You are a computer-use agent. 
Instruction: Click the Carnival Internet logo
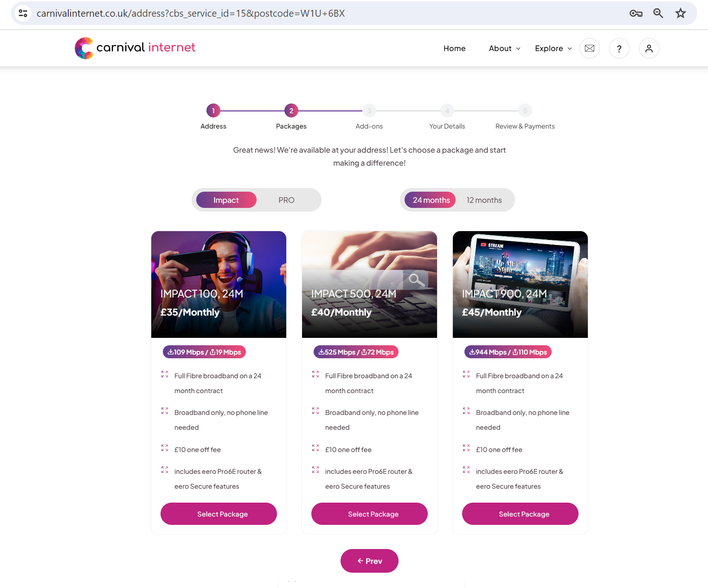coord(135,48)
